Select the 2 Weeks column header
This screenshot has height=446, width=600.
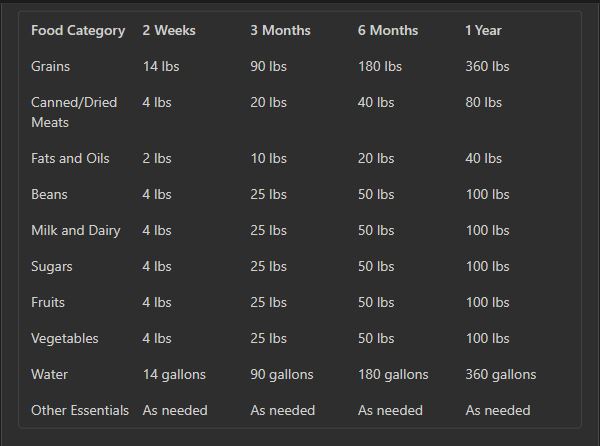click(169, 30)
